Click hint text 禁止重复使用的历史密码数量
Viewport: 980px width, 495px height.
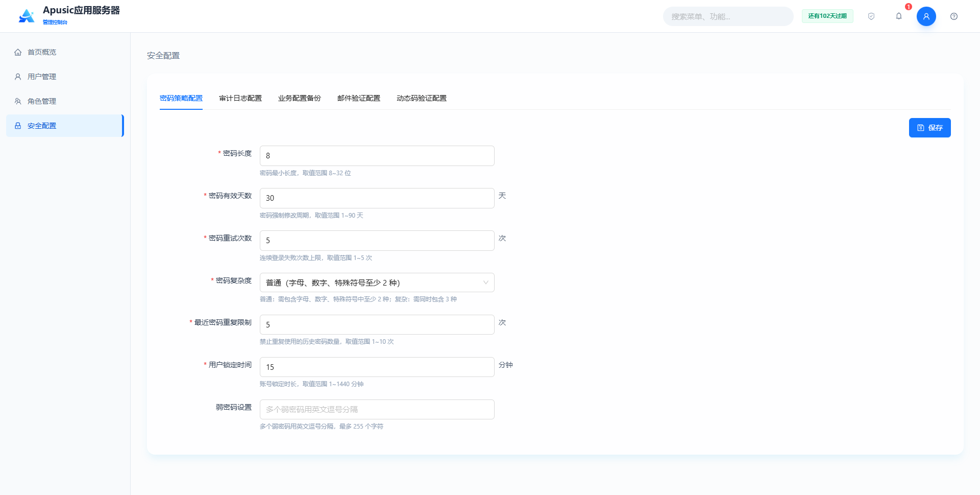[300, 342]
